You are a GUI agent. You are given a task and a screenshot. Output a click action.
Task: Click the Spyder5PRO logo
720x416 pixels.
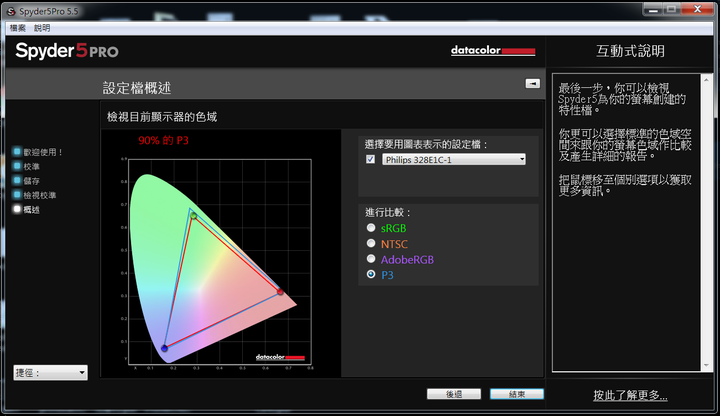click(x=67, y=51)
